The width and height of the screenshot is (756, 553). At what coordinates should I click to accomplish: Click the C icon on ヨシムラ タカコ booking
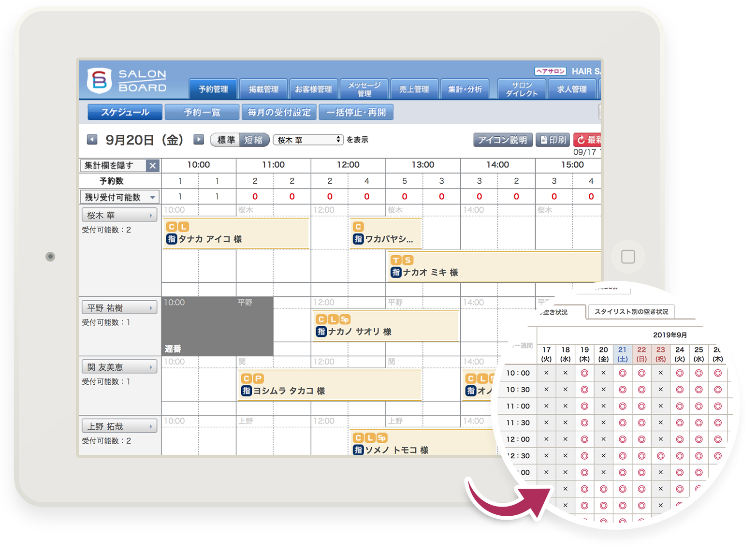click(x=247, y=378)
